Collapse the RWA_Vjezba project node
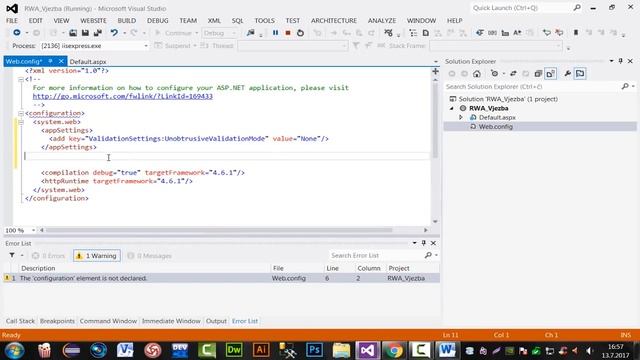Image resolution: width=640 pixels, height=360 pixels. (x=452, y=108)
